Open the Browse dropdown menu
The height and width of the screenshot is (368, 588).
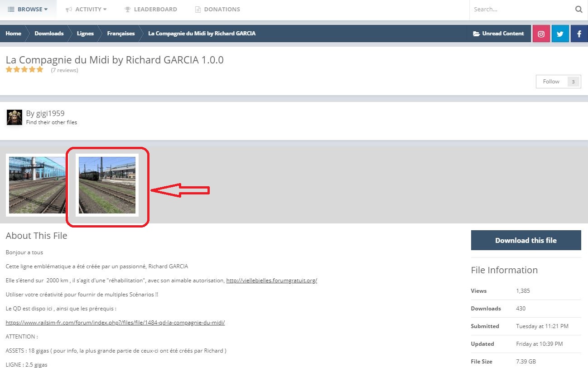point(28,9)
